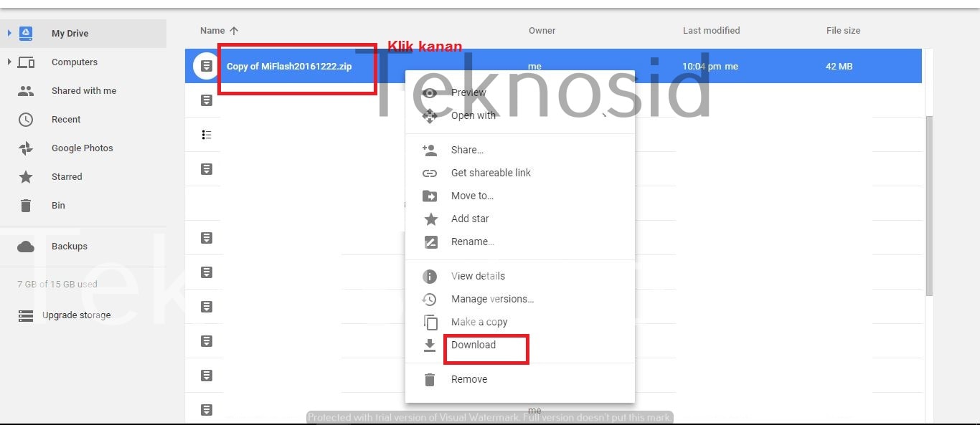The image size is (980, 425).
Task: Show Starred files
Action: (x=67, y=177)
